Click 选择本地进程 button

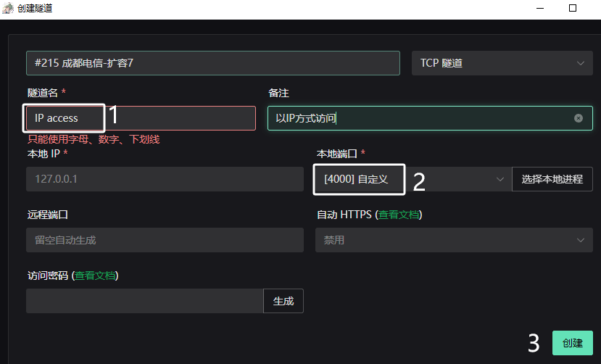(x=552, y=179)
